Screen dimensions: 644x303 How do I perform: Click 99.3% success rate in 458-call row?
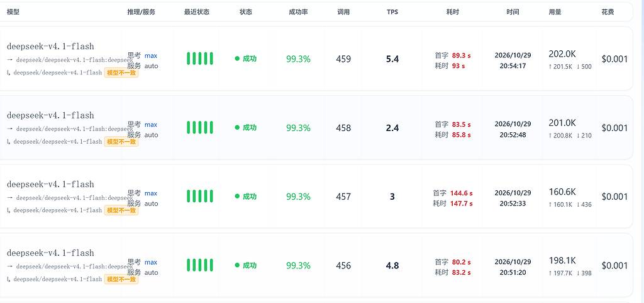tap(298, 128)
